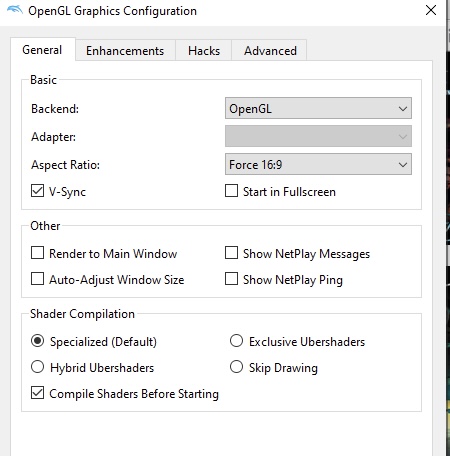Image resolution: width=450 pixels, height=456 pixels.
Task: Click the Dolphin icon in title bar
Action: tap(15, 10)
